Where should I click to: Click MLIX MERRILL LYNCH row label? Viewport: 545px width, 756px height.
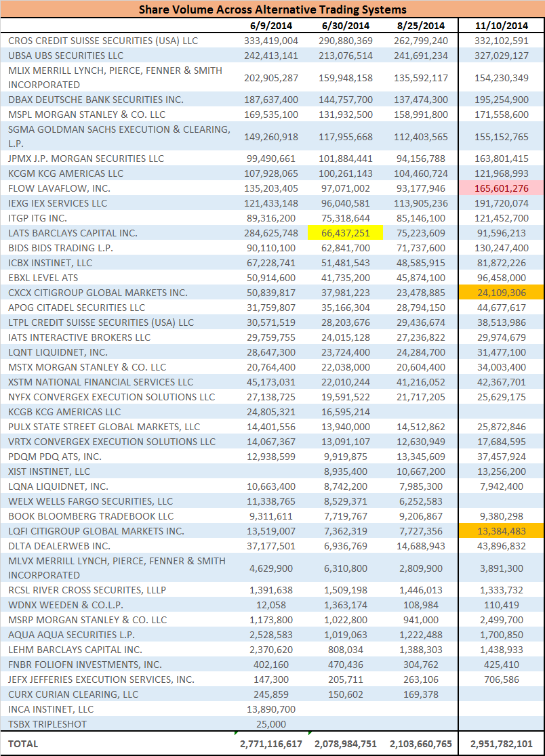pyautogui.click(x=115, y=78)
